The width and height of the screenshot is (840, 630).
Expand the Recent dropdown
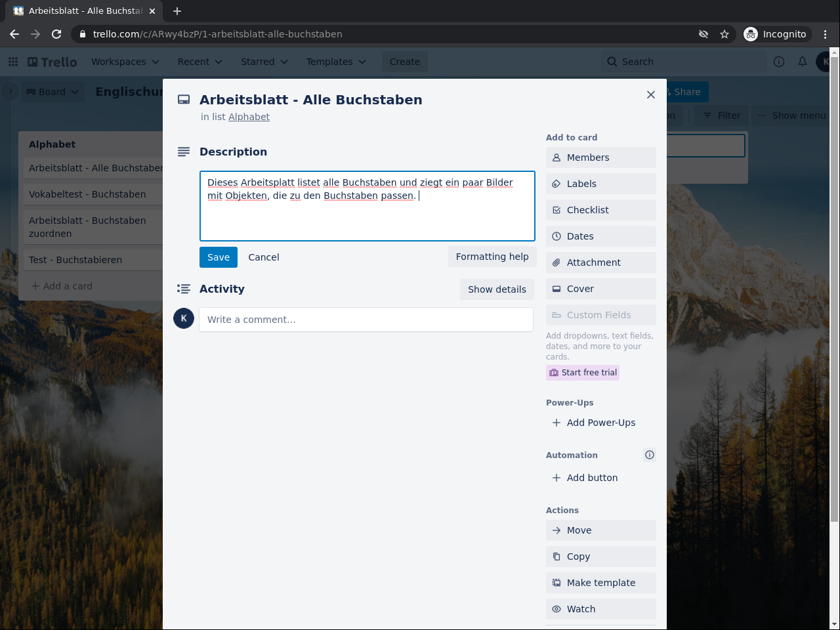pos(199,62)
